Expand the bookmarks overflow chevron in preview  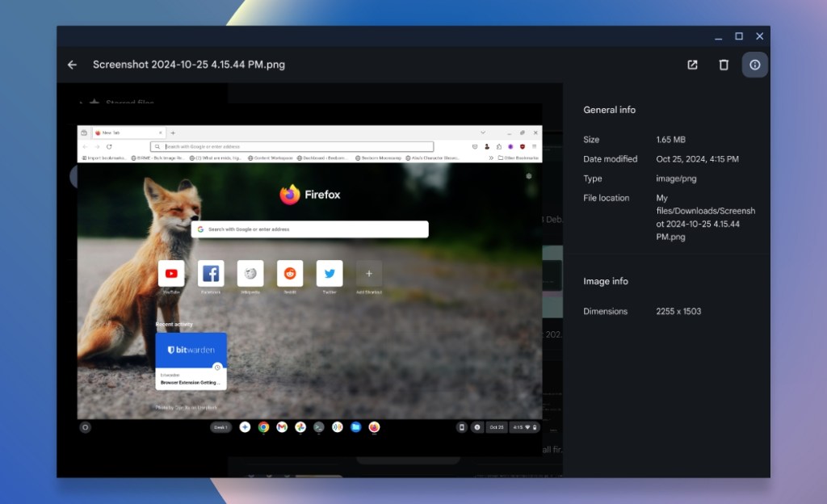pyautogui.click(x=491, y=157)
